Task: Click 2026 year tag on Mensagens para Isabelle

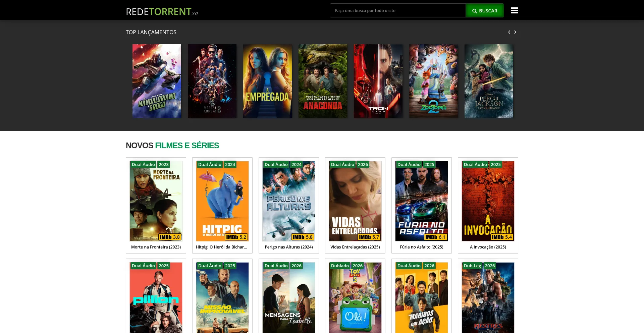Action: pyautogui.click(x=297, y=266)
